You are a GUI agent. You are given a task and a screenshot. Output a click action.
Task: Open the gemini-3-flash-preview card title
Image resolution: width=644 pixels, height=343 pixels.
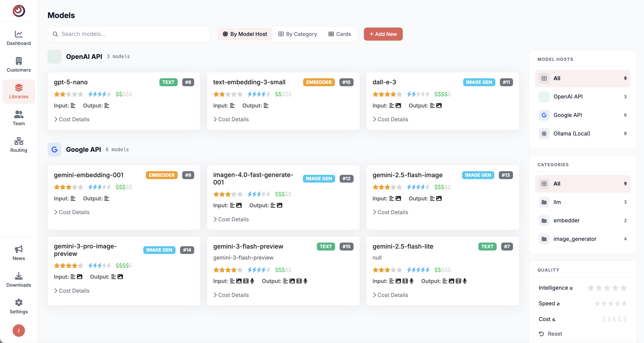(248, 246)
